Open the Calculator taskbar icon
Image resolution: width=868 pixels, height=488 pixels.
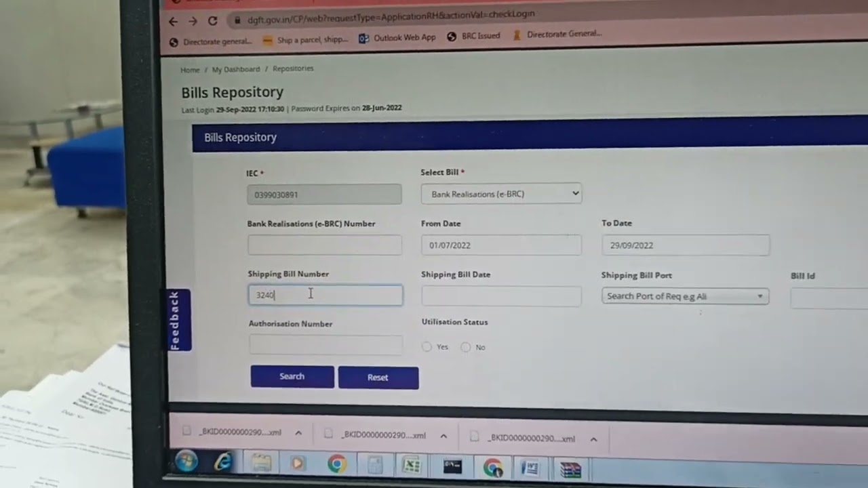pyautogui.click(x=375, y=466)
